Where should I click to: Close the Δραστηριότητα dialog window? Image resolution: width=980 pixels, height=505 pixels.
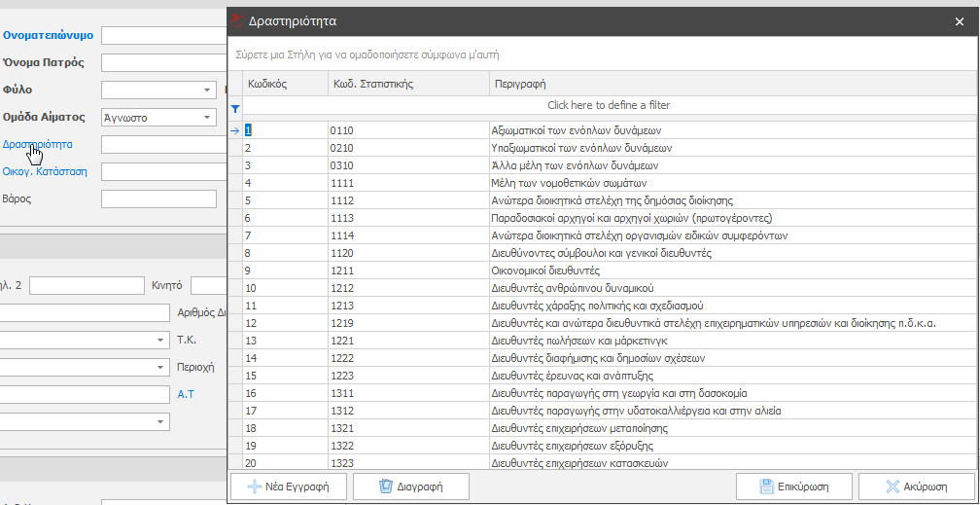tap(959, 20)
